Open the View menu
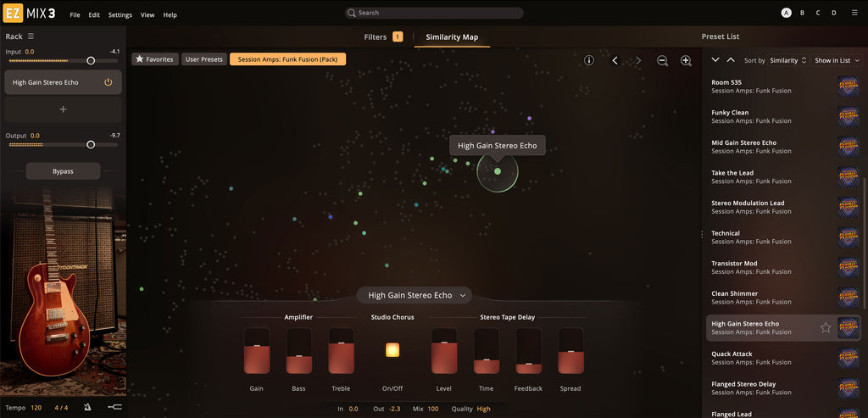This screenshot has width=868, height=418. point(147,15)
